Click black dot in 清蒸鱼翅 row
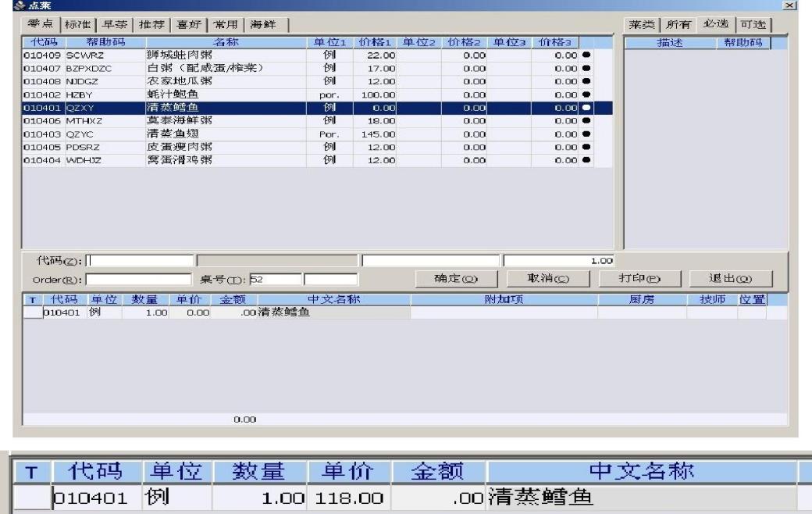 (x=586, y=134)
